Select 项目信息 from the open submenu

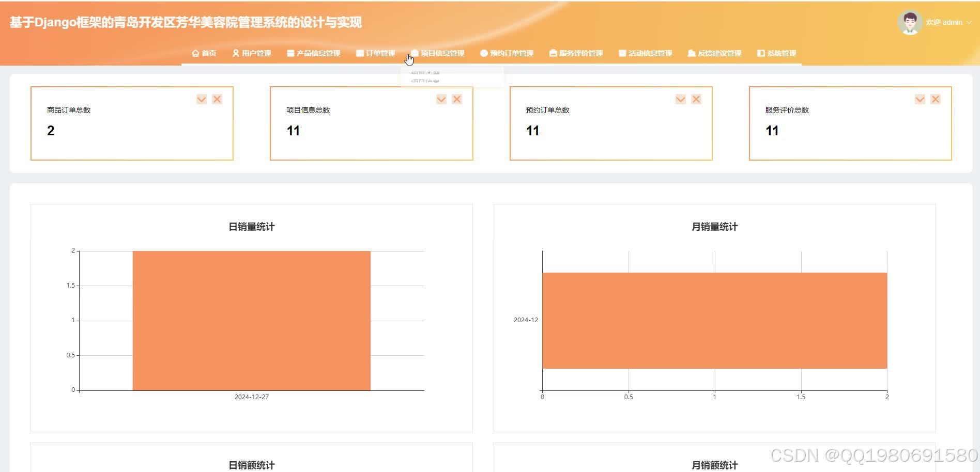425,82
